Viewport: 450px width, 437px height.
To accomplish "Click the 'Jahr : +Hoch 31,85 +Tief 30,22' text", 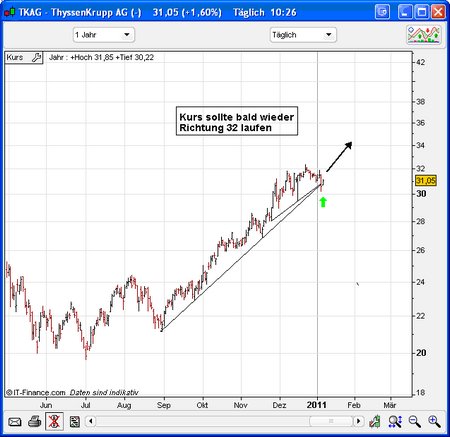I will [x=101, y=57].
